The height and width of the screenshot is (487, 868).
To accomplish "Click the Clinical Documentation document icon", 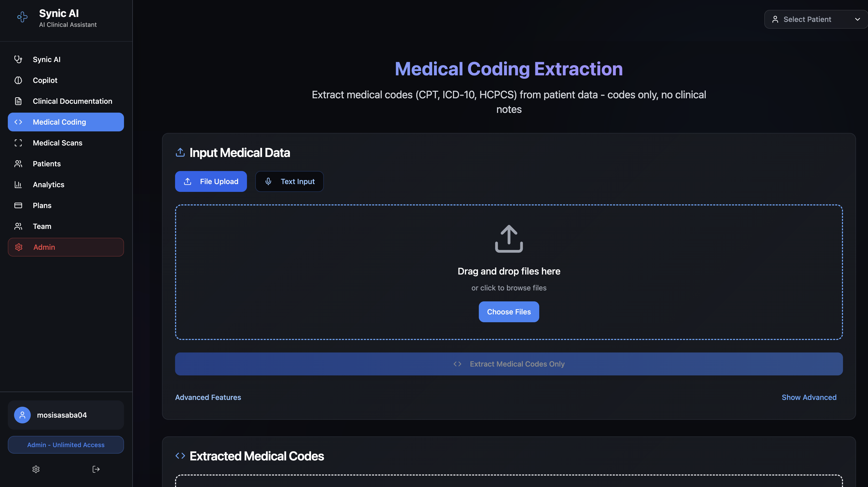I will coord(18,101).
